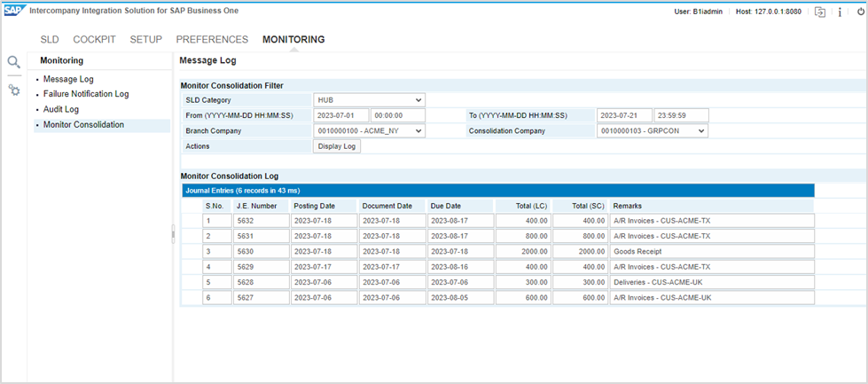Click the export icon beside the host address
Screen dimensions: 868x384
[795, 12]
